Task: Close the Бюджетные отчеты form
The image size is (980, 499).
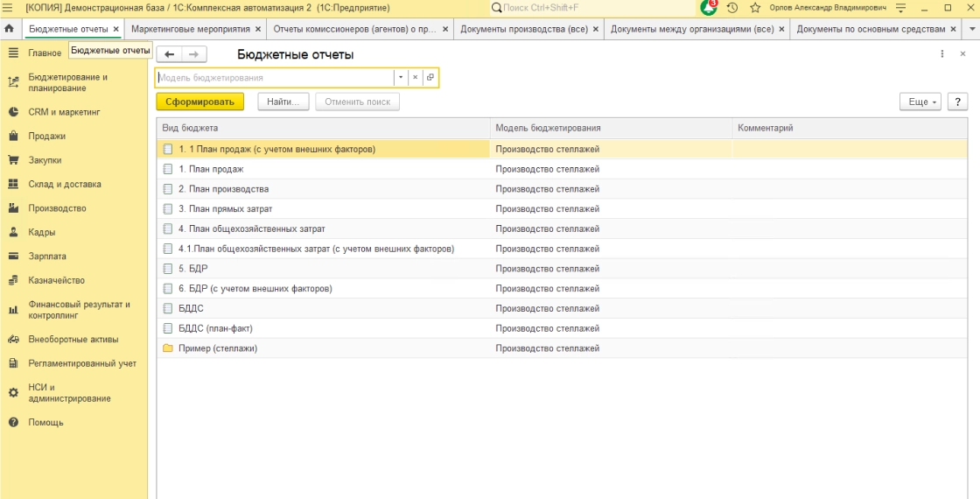Action: [962, 53]
